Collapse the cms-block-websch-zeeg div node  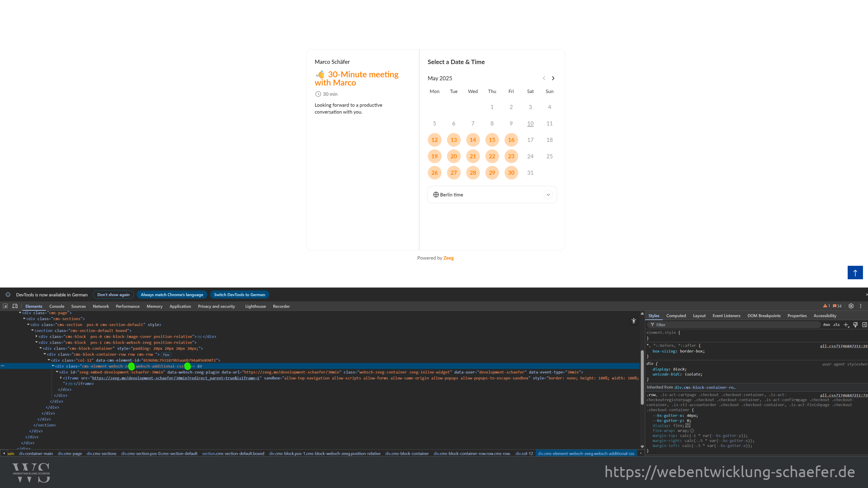(x=36, y=342)
